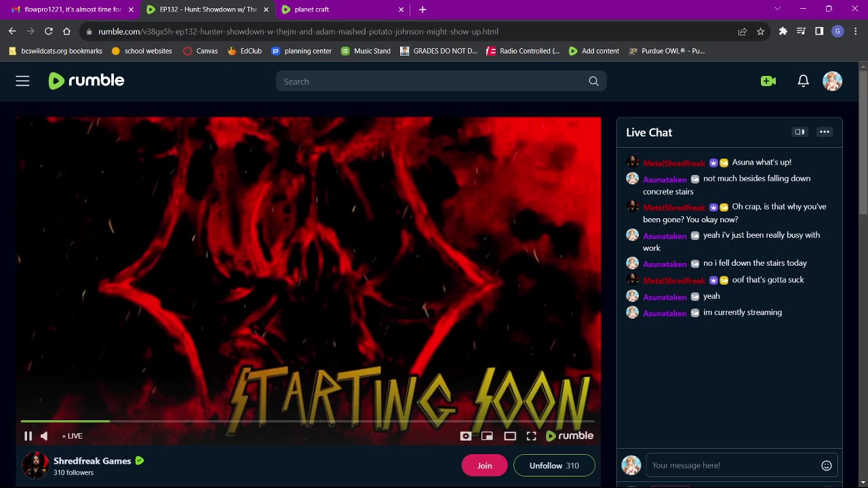Click the page vertical scrollbar

[x=863, y=142]
